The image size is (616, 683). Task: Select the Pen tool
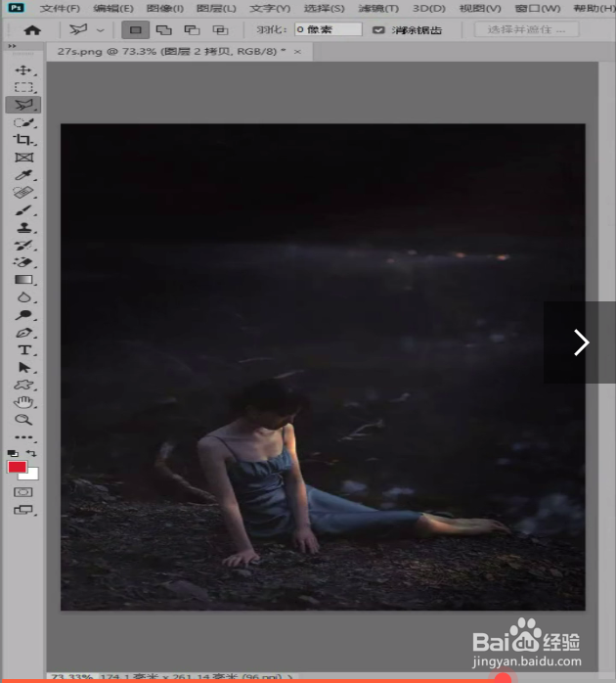pyautogui.click(x=23, y=333)
